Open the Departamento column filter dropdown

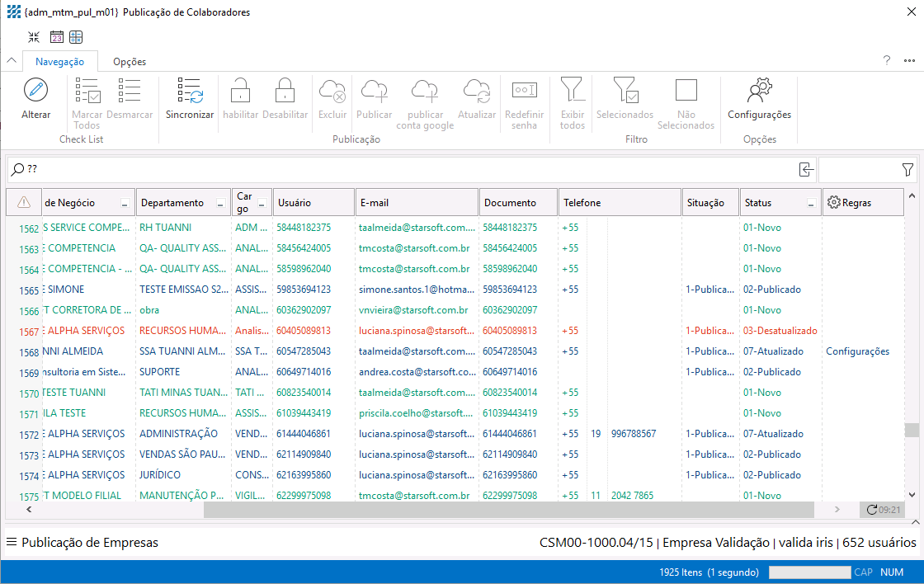pos(221,203)
